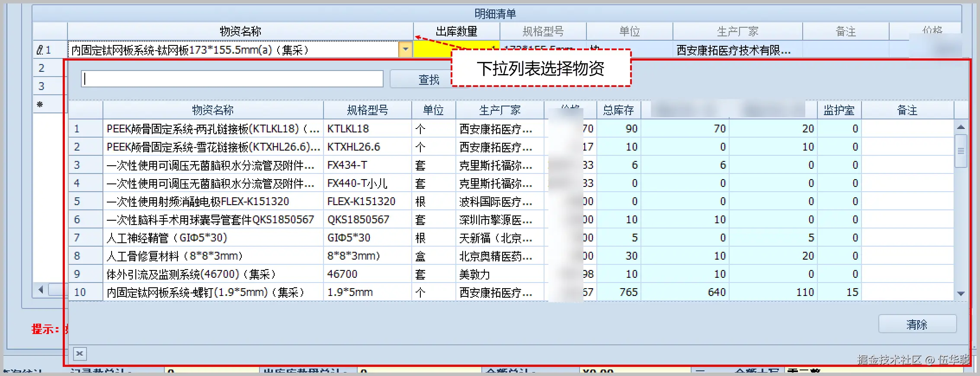Click the 规格型号 column header in dropdown list
The height and width of the screenshot is (376, 980).
pos(367,110)
